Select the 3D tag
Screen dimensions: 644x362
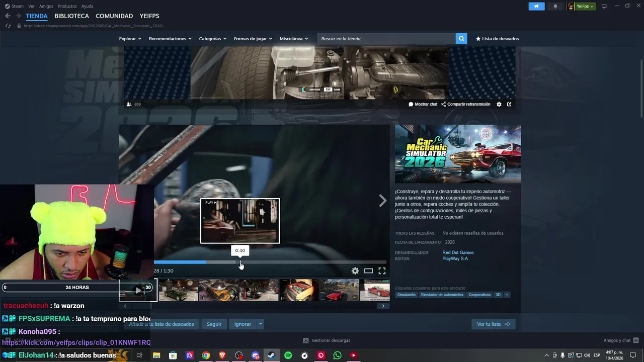coord(498,295)
